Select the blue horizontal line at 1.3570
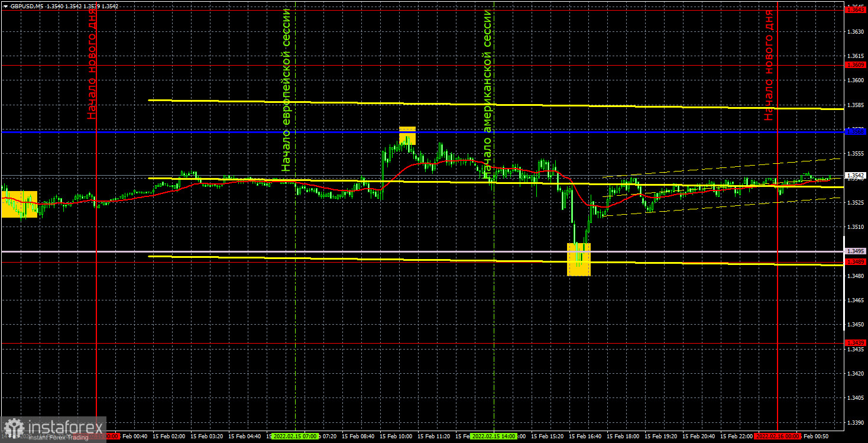 (x=423, y=132)
